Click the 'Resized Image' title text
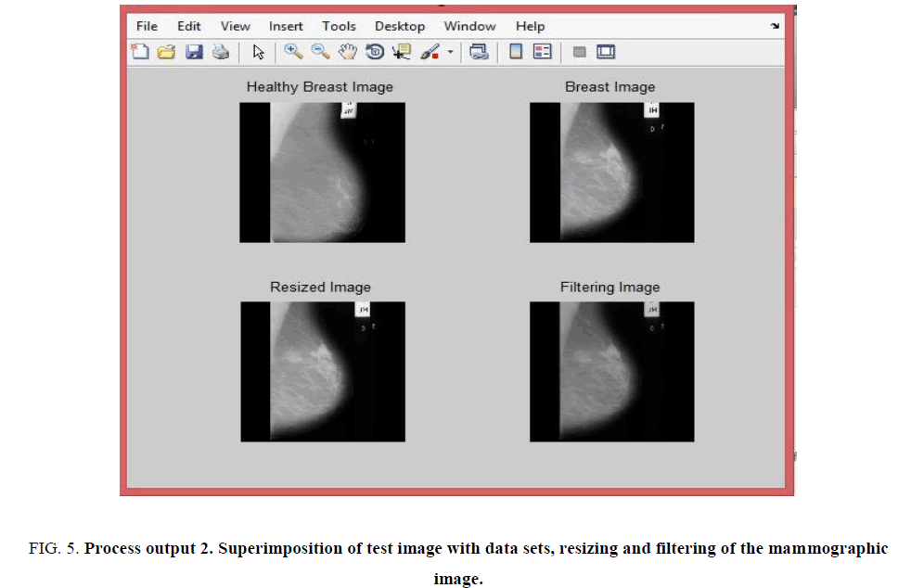Viewport: 911px width, 588px height. (x=320, y=287)
